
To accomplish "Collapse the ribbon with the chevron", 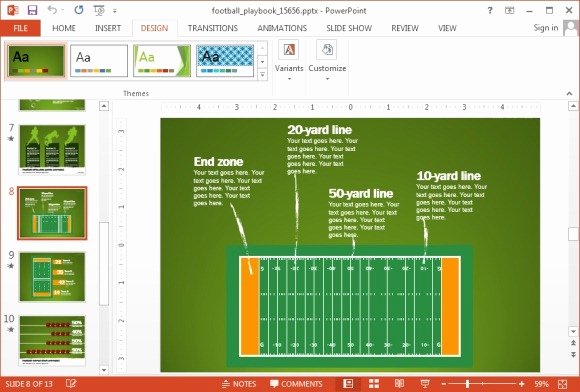I will [x=569, y=94].
